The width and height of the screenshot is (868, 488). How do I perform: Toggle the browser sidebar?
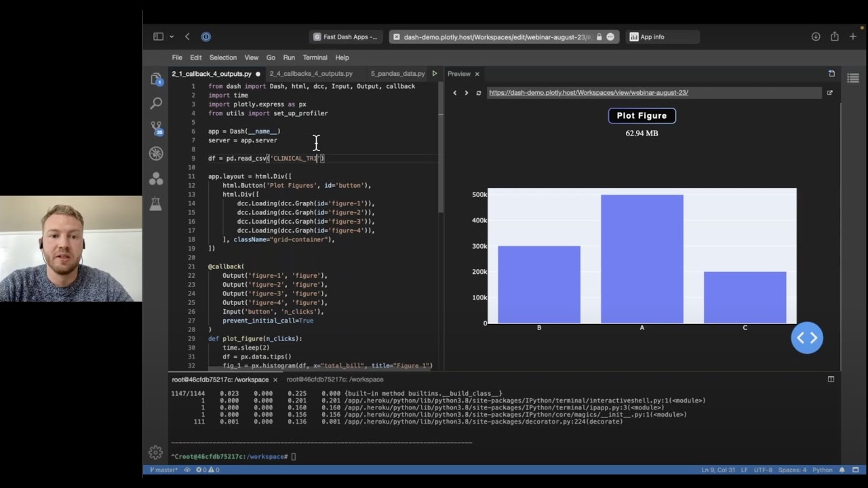coord(158,37)
